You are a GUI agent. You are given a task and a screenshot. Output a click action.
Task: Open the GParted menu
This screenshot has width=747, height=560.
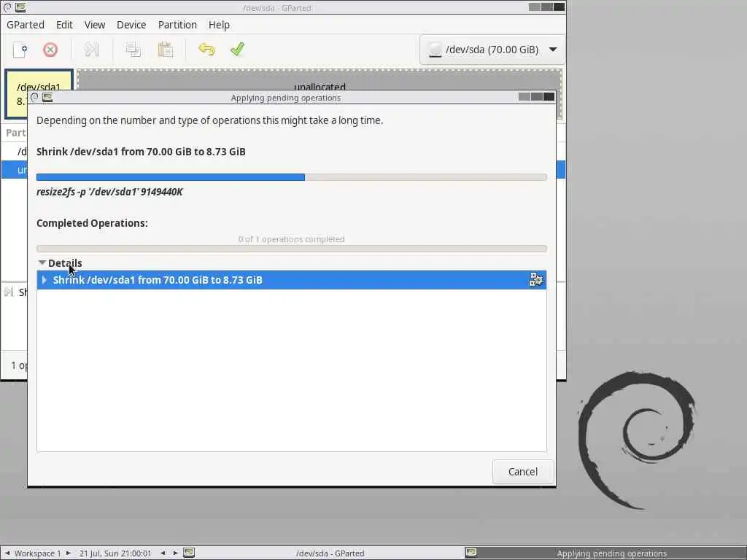click(26, 25)
